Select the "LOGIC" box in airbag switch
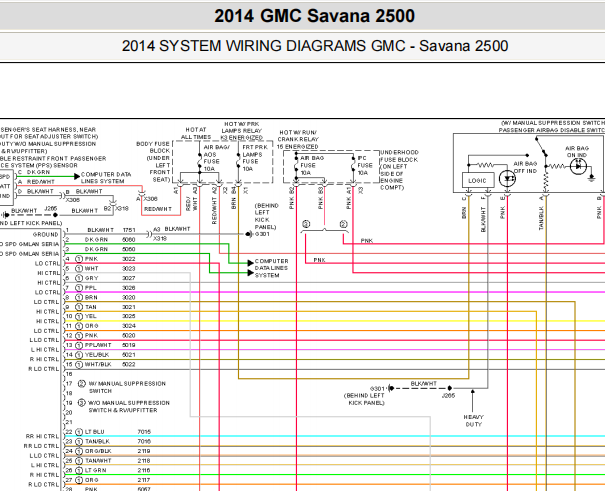Image resolution: width=605 pixels, height=491 pixels. (478, 180)
